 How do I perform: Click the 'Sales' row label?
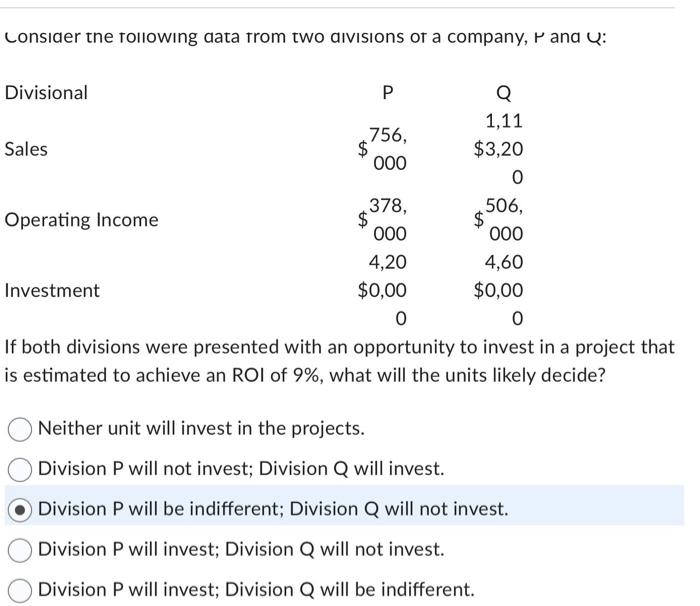(x=26, y=149)
